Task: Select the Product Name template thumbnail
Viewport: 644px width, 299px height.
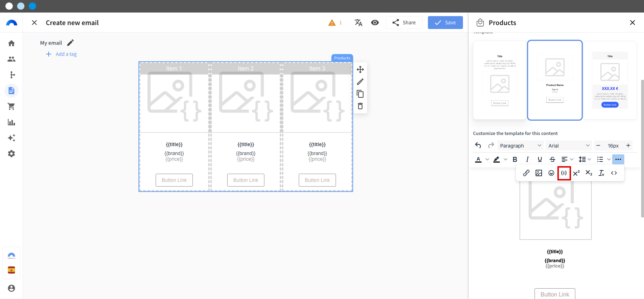Action: [x=555, y=80]
